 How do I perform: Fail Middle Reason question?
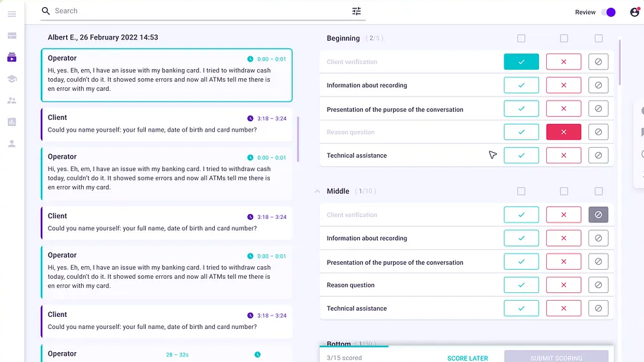click(x=564, y=285)
